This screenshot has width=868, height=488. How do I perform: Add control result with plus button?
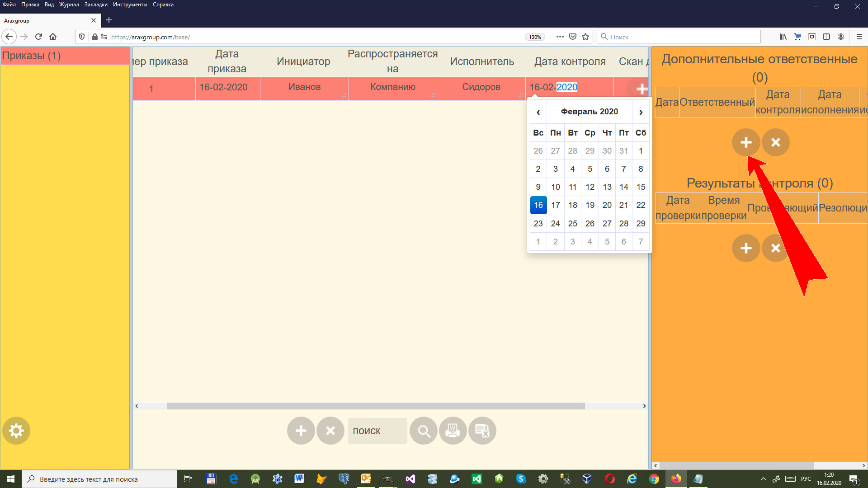[x=745, y=248]
